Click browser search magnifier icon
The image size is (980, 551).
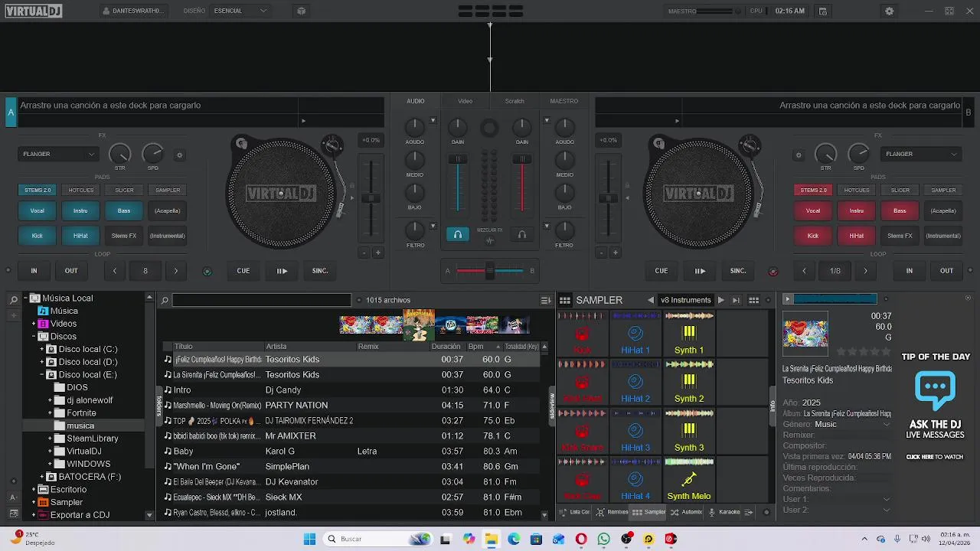[x=164, y=300]
